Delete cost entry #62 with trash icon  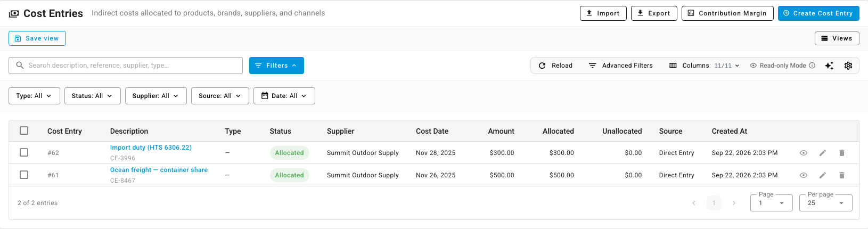pos(842,153)
